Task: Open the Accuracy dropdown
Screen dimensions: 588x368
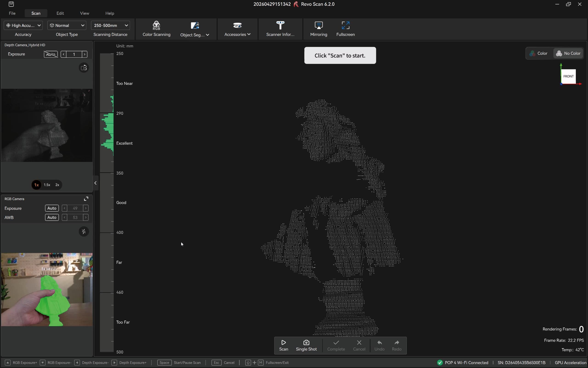Action: (x=23, y=25)
